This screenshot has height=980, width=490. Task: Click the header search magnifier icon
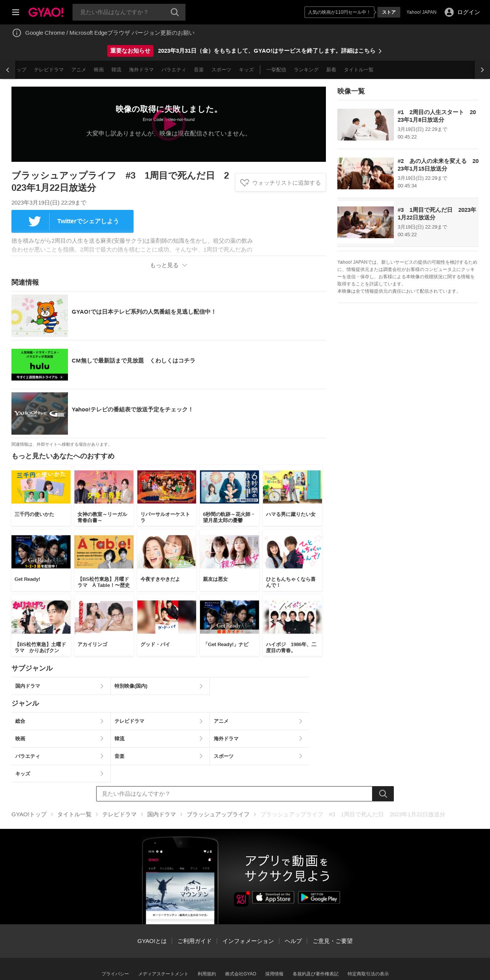[175, 12]
